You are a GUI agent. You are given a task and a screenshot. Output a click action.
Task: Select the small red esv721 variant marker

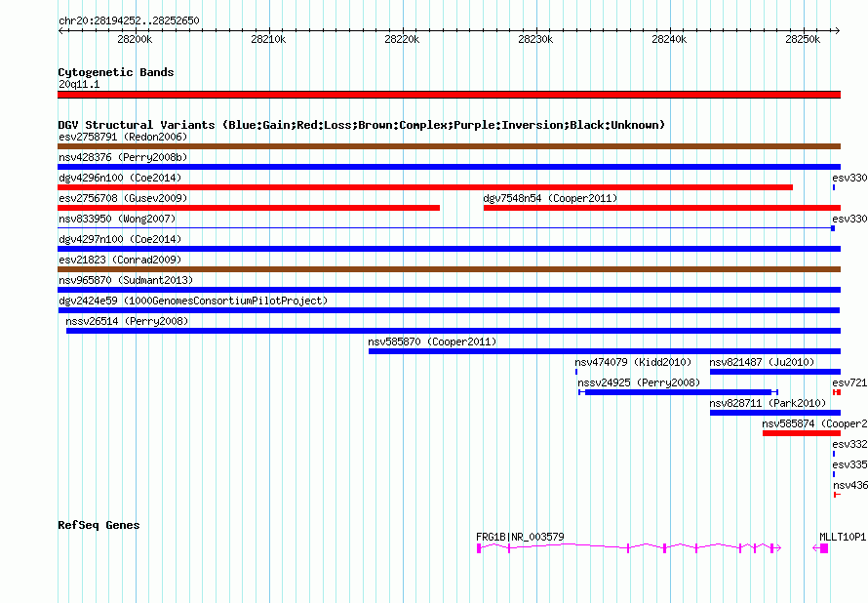(837, 392)
